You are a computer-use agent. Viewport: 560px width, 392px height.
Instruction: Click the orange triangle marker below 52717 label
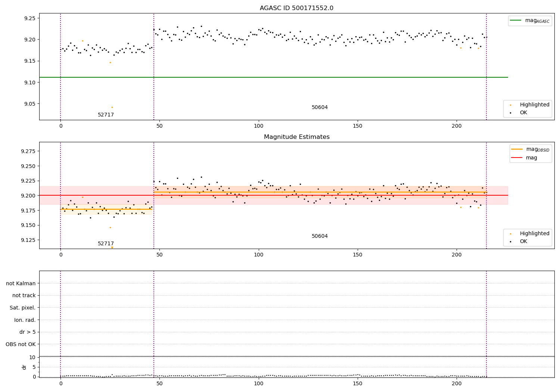tap(112, 248)
